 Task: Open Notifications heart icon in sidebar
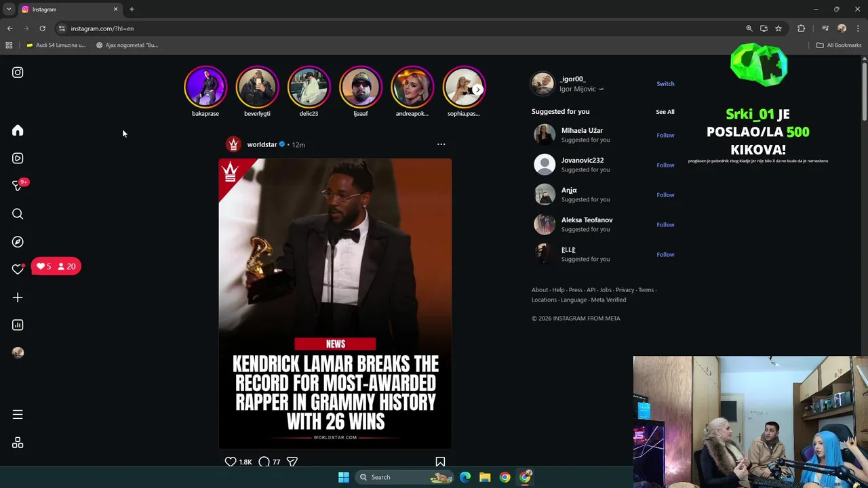coord(18,269)
